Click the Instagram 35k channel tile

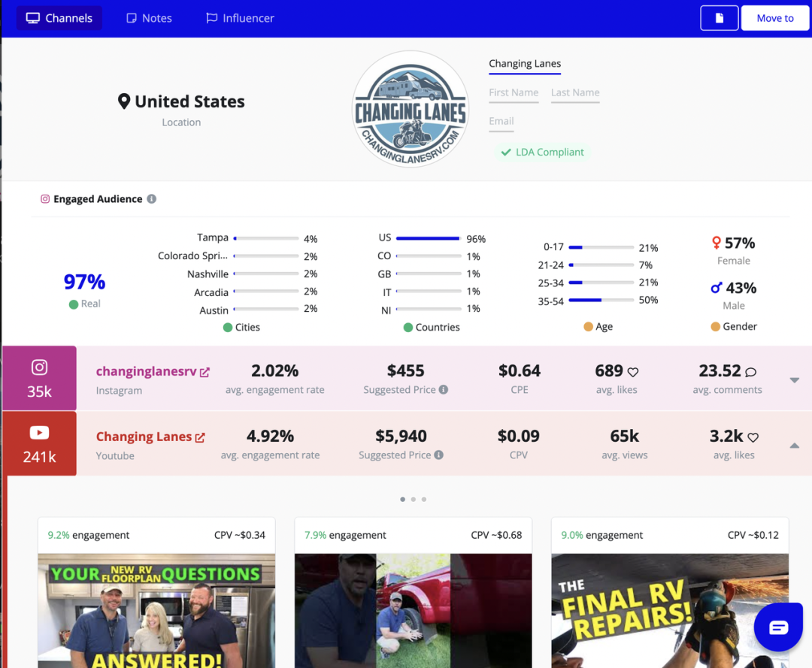[x=39, y=378]
